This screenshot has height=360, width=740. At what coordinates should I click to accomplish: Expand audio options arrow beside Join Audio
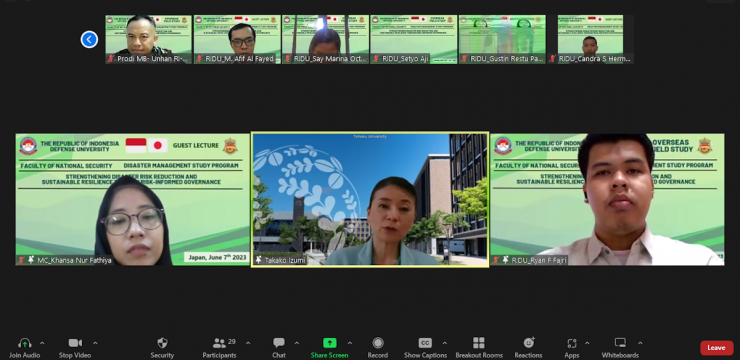pos(42,343)
